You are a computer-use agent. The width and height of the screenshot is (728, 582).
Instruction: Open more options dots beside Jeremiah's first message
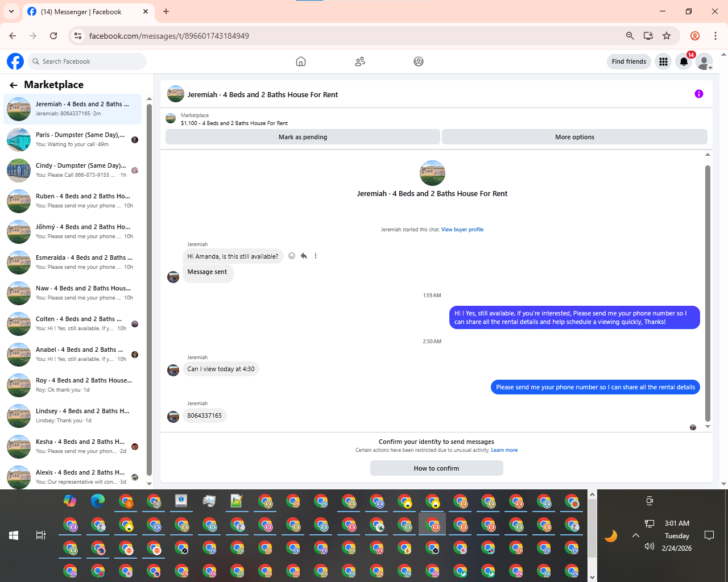click(x=316, y=256)
